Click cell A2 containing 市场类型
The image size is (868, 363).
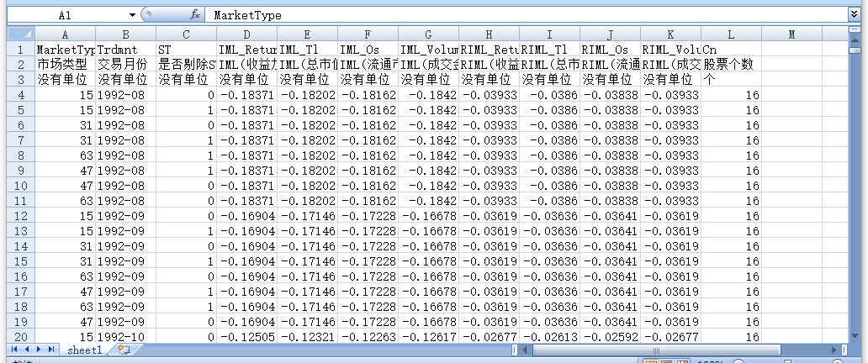tap(66, 64)
